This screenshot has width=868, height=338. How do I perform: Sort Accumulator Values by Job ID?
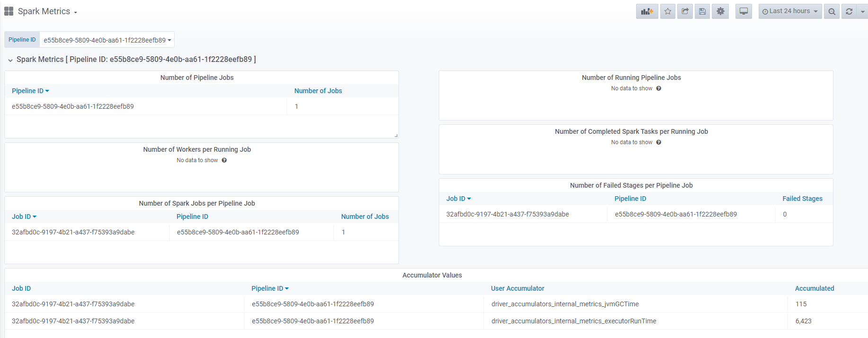21,288
